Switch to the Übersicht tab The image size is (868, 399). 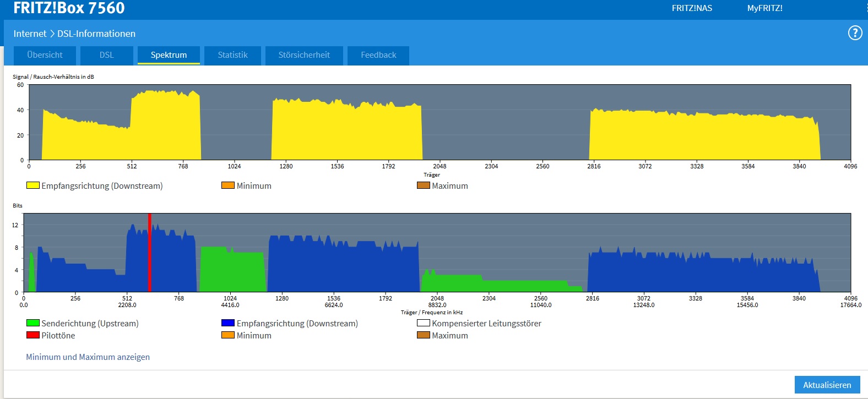pos(45,55)
